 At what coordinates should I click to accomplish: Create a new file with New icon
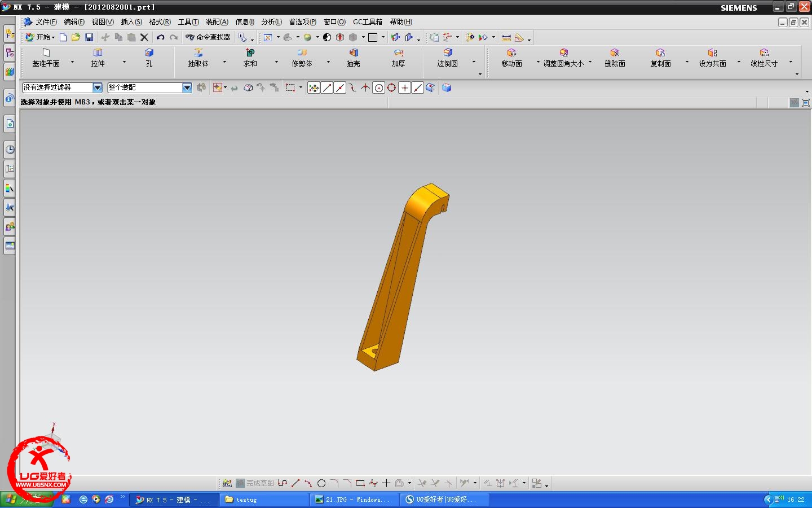(63, 37)
